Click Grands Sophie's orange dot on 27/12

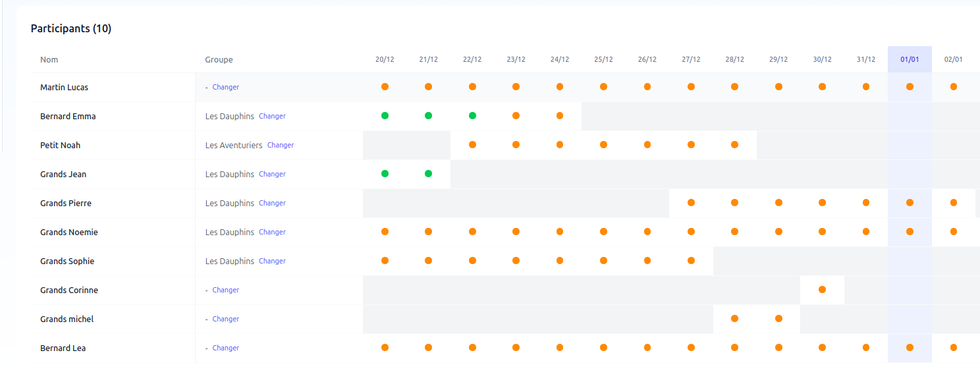(691, 261)
